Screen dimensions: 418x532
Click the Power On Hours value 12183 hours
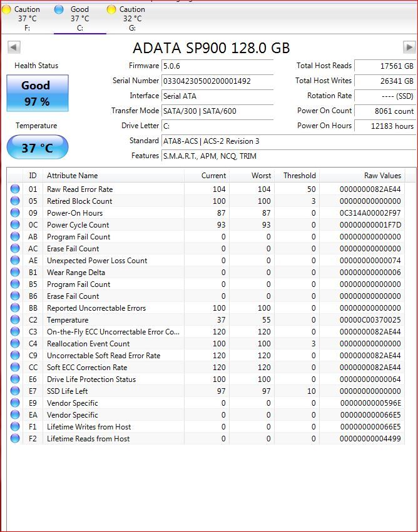coord(385,126)
